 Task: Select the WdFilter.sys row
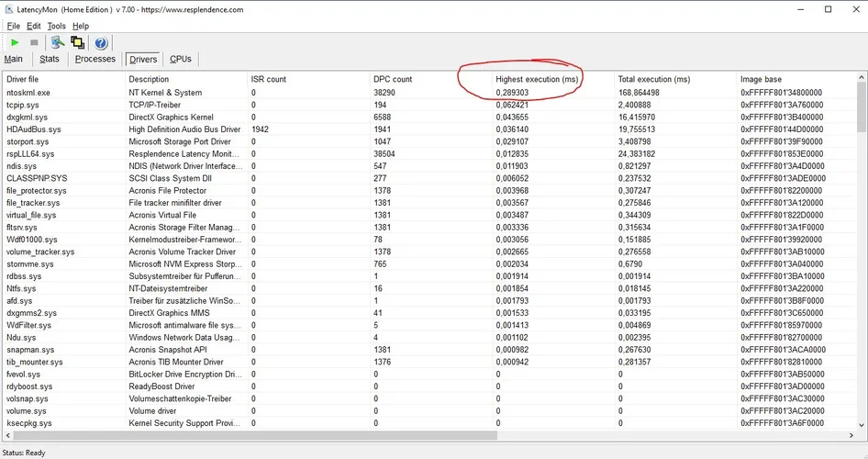[x=429, y=325]
